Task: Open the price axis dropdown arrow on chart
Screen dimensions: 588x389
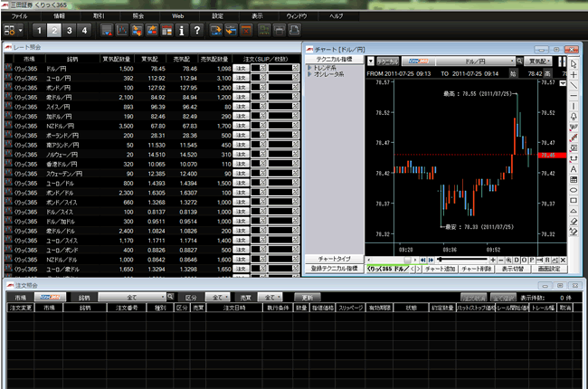Action: (x=563, y=83)
